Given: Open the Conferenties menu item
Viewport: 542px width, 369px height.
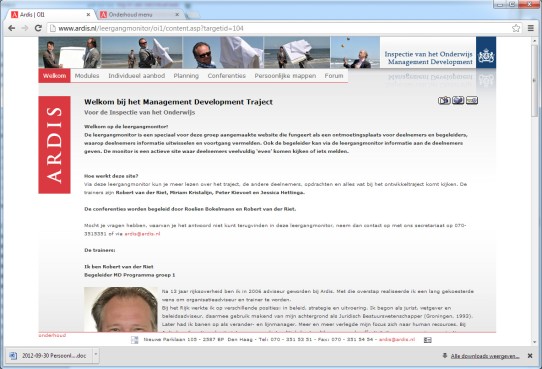Looking at the screenshot, I should pos(227,76).
